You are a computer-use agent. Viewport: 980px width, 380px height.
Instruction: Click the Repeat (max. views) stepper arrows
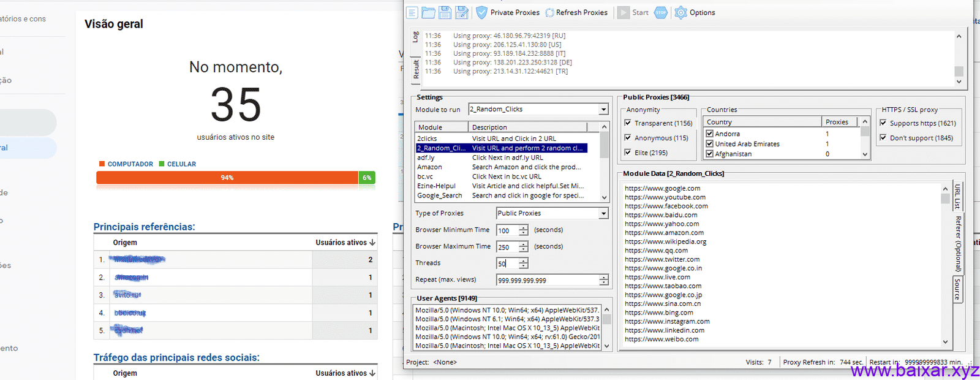click(603, 280)
